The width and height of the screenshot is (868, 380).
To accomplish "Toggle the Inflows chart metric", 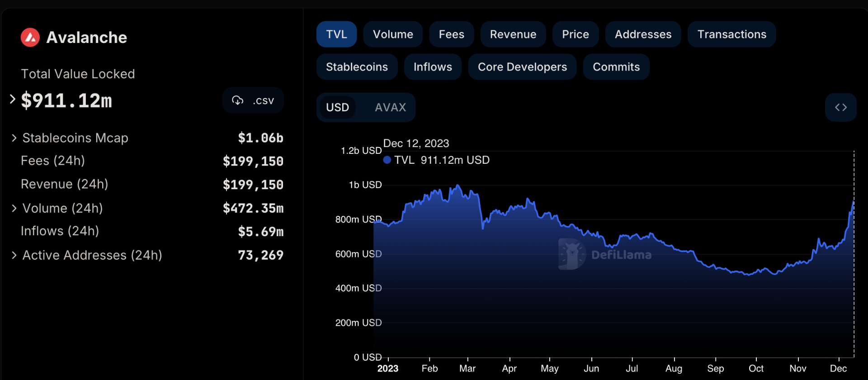I will point(433,67).
